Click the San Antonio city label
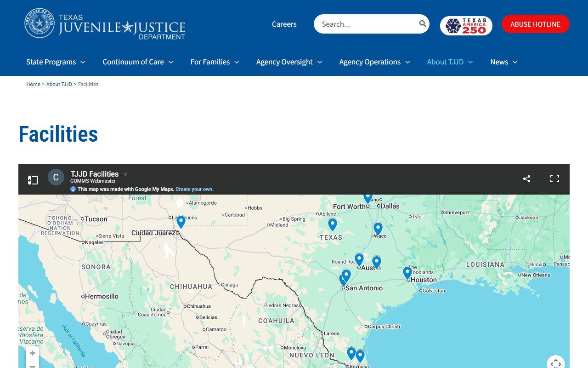Screen dimensions: 588x368 click(x=364, y=288)
